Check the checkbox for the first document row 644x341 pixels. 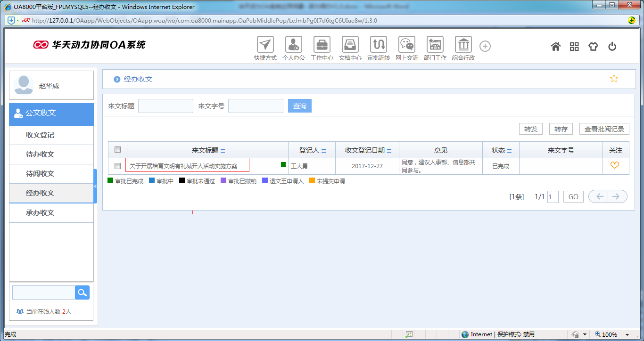click(118, 166)
